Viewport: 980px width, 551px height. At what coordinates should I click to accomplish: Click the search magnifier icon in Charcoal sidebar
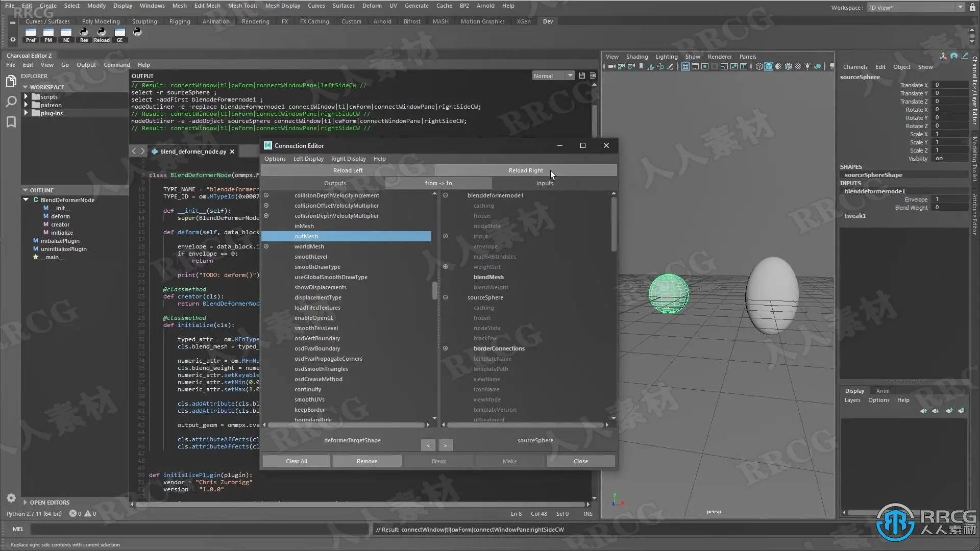(11, 102)
